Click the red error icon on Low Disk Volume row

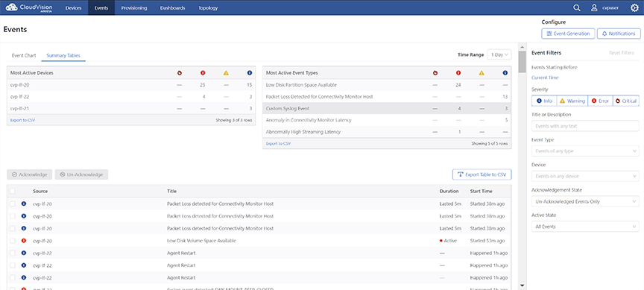[24, 240]
